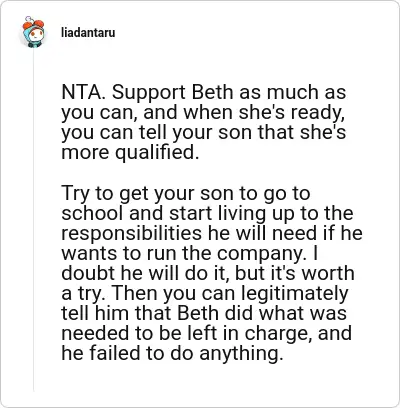Click the phrase left in charge
Image resolution: width=400 pixels, height=408 pixels.
246,333
